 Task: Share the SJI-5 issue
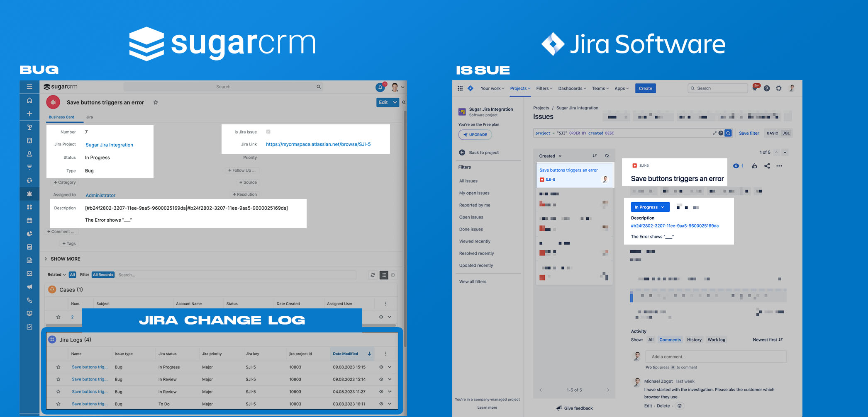pos(767,166)
